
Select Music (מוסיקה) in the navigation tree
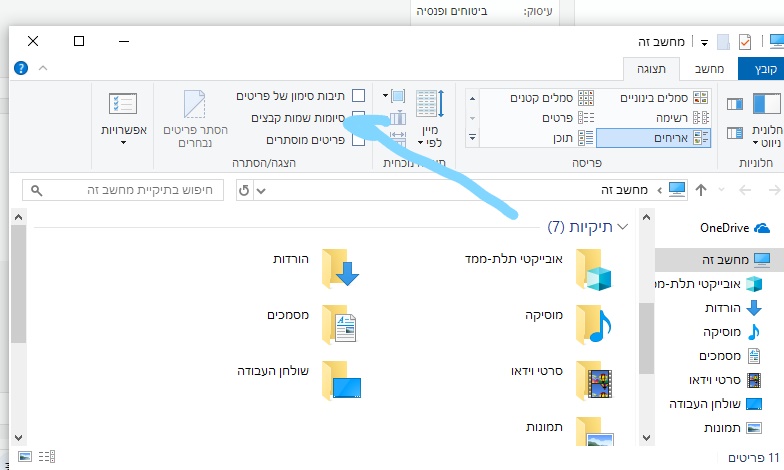pos(732,332)
